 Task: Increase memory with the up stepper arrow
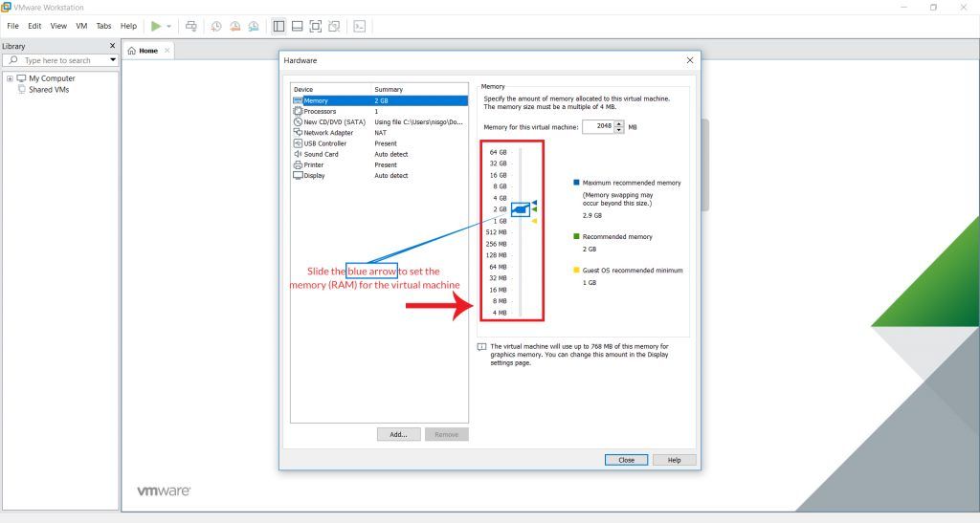coord(619,123)
